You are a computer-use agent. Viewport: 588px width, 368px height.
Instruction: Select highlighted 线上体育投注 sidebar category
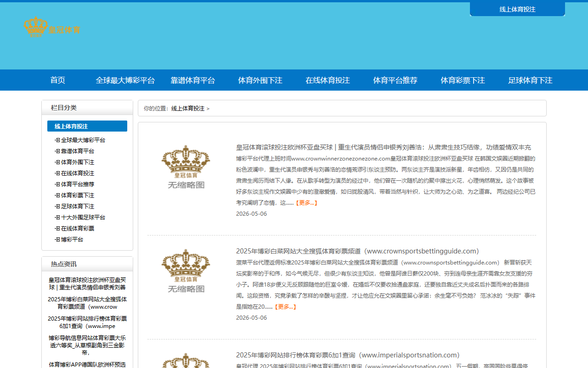tap(87, 126)
